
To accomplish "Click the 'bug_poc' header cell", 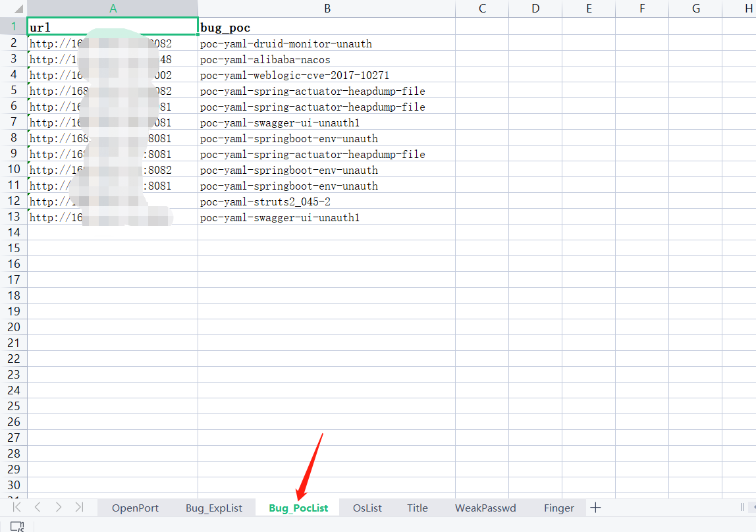I will 327,27.
